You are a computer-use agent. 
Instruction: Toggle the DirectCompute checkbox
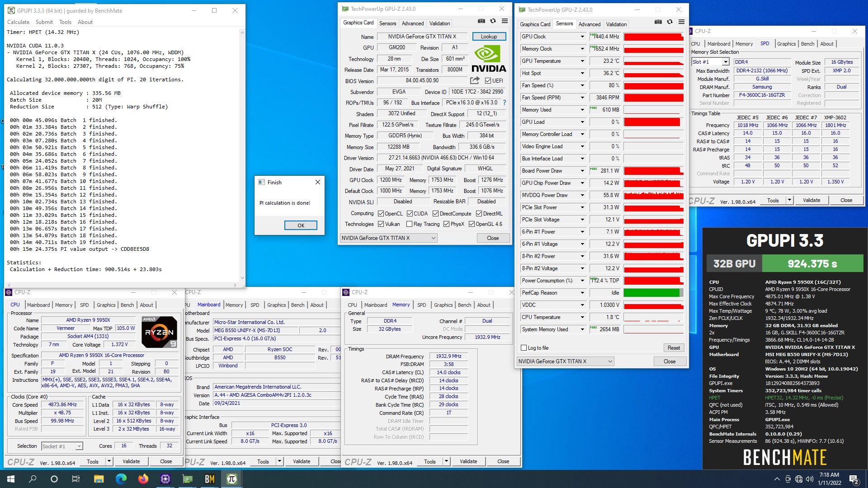pyautogui.click(x=435, y=214)
